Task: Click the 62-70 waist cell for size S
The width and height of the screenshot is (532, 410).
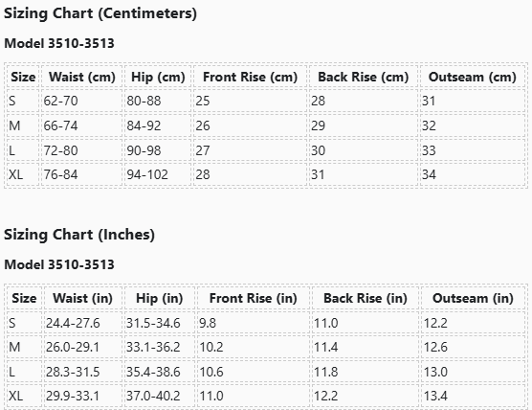Action: click(81, 101)
